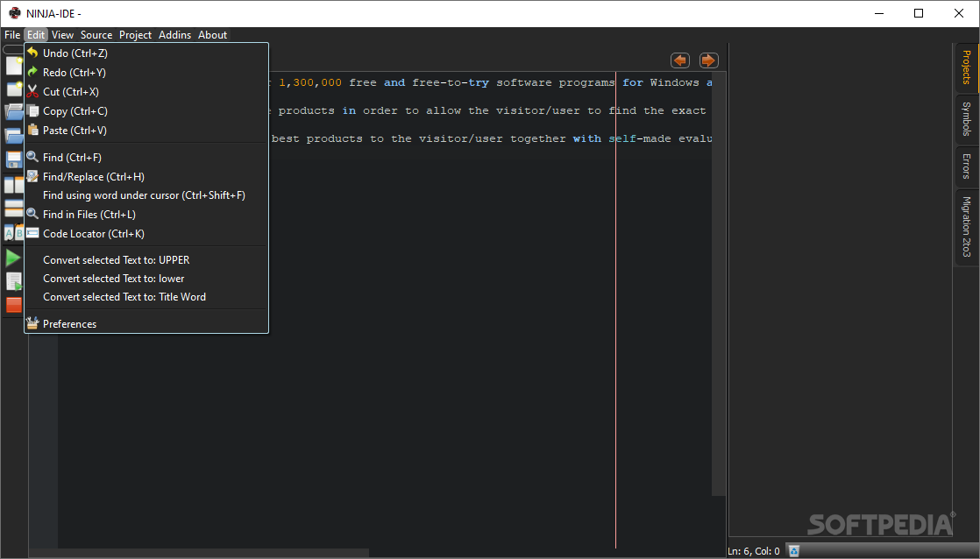Close the open Edit menu
The height and width of the screenshot is (559, 980).
(36, 35)
